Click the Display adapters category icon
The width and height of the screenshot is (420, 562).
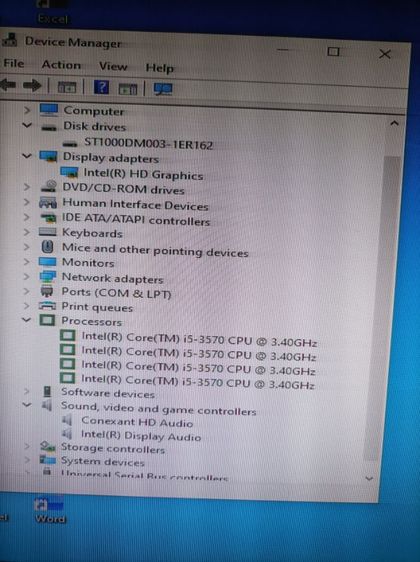pos(48,156)
